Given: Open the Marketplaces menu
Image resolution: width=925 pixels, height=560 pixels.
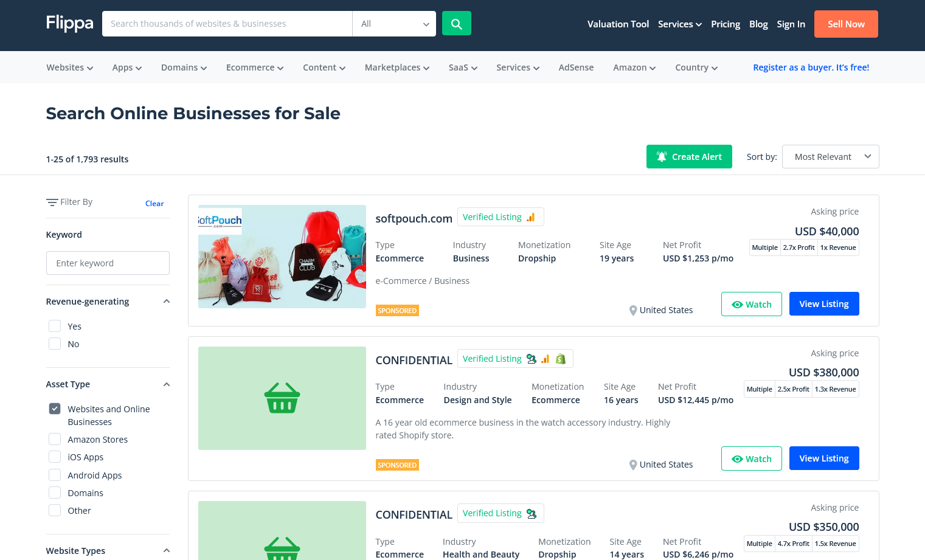Looking at the screenshot, I should click(x=397, y=67).
